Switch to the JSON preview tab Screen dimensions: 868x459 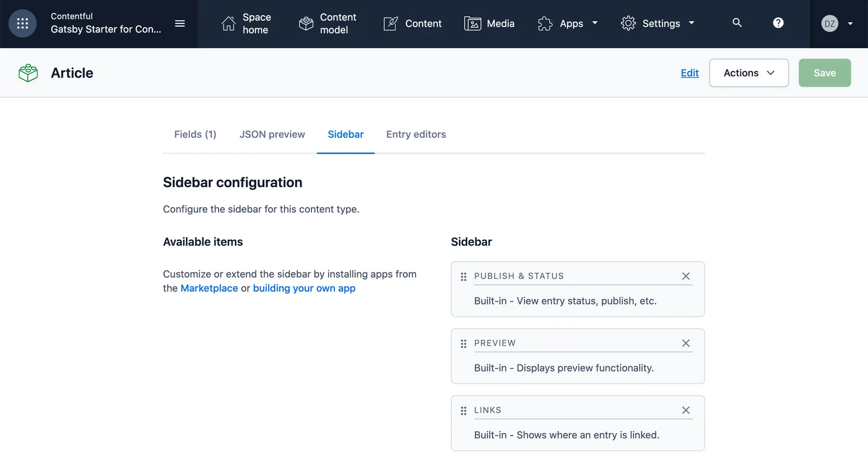click(x=272, y=134)
